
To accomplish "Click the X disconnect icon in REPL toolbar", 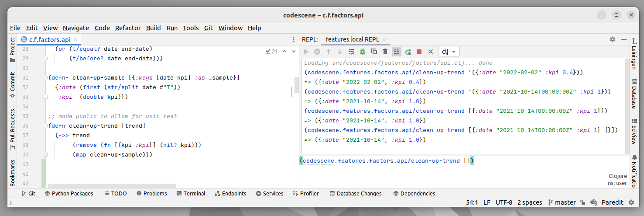I will tap(431, 52).
